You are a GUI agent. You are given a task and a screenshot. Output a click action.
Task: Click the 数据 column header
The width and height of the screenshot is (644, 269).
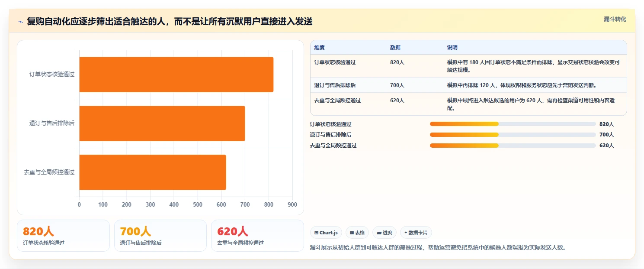click(x=395, y=48)
